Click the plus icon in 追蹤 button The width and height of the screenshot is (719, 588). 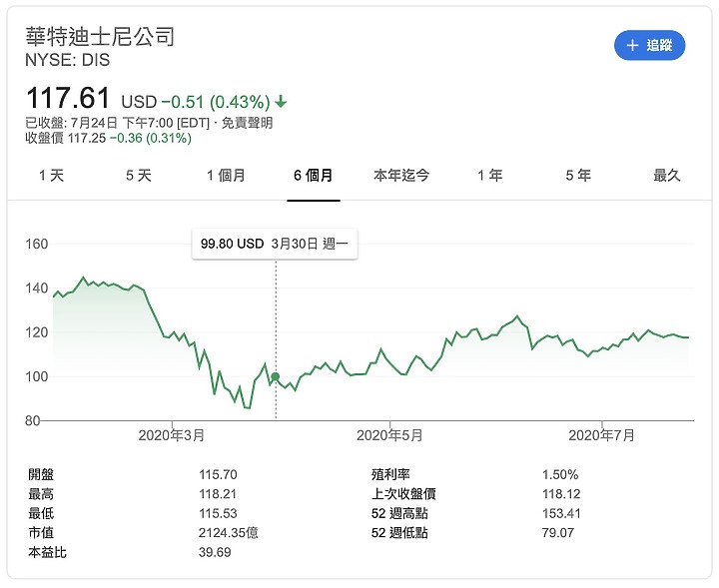632,45
